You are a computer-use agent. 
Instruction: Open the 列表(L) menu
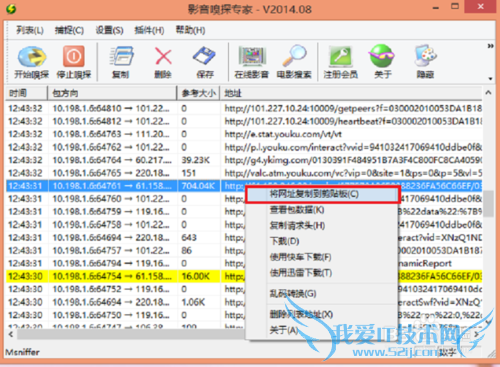(30, 30)
